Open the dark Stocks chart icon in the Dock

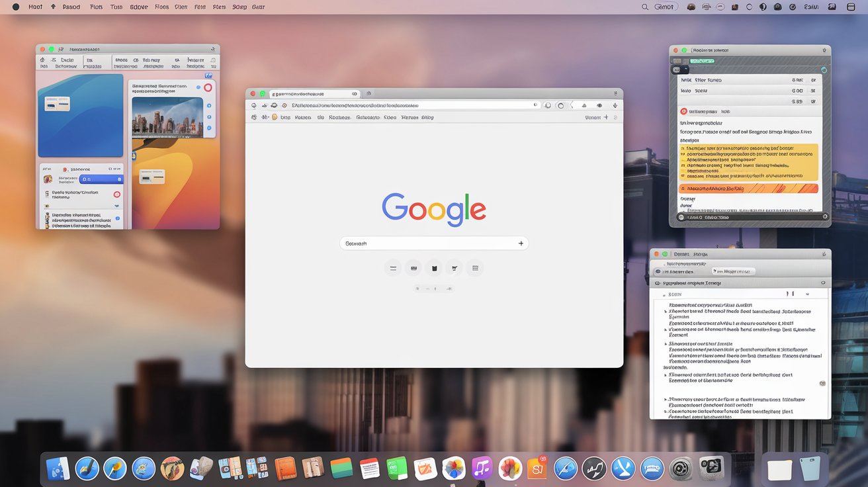[594, 468]
